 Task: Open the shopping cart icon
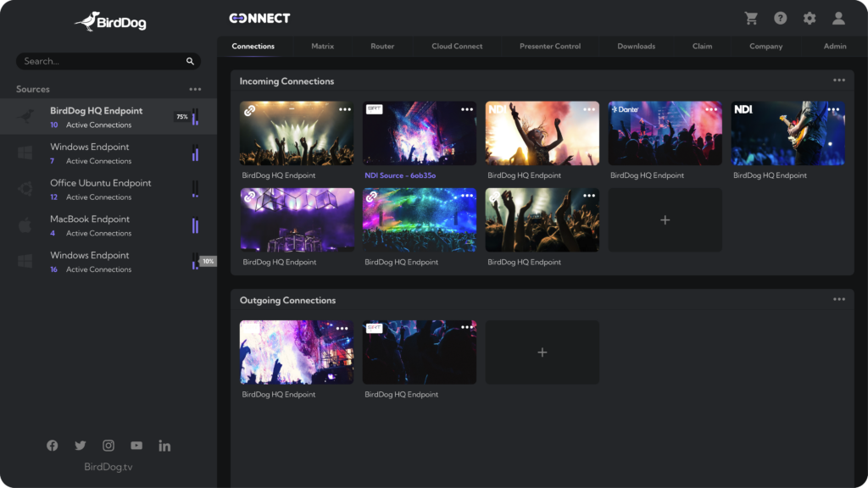tap(751, 19)
